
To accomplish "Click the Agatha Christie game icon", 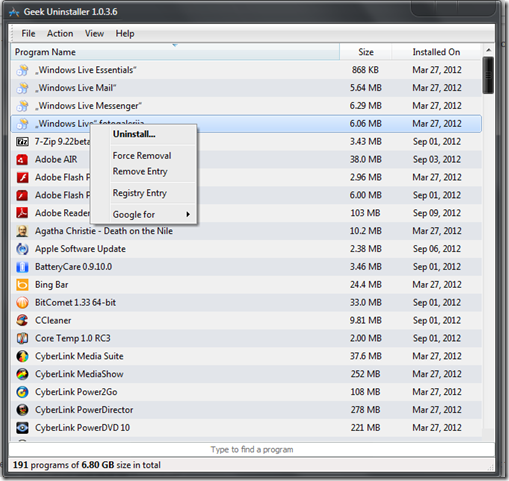I will tap(22, 231).
